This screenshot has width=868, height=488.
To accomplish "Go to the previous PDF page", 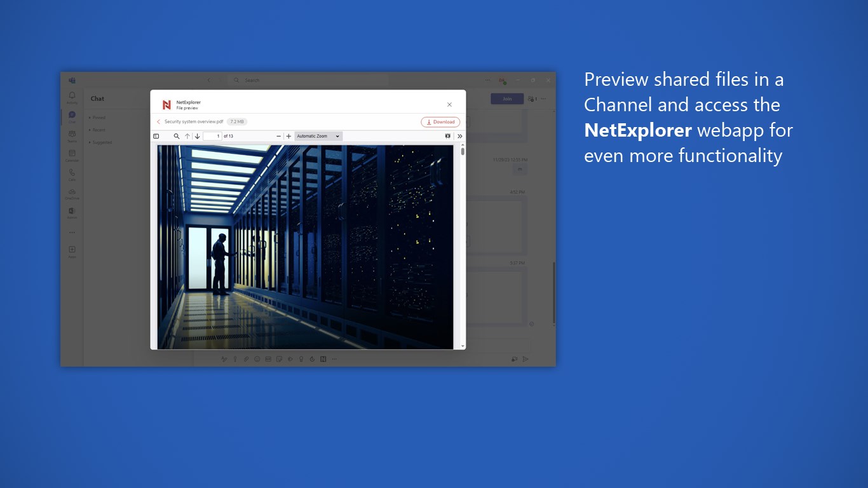I will pyautogui.click(x=187, y=136).
